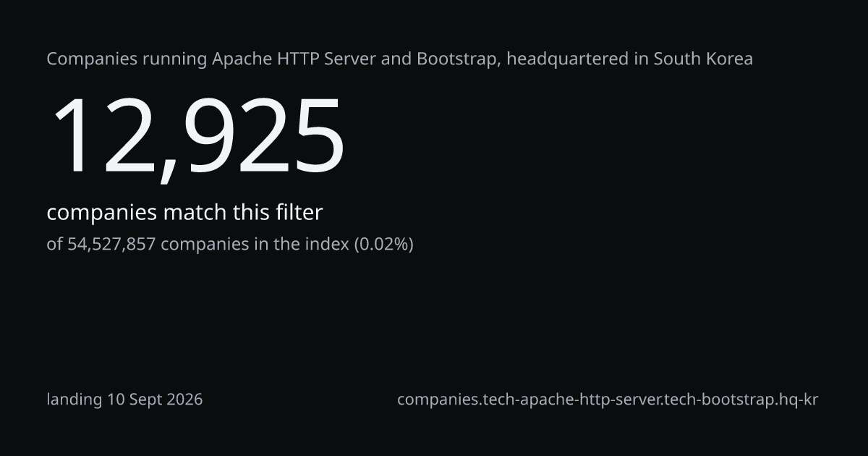Click 'tech-bootstrap' segment in footer slug
This screenshot has width=868, height=456.
pyautogui.click(x=717, y=400)
